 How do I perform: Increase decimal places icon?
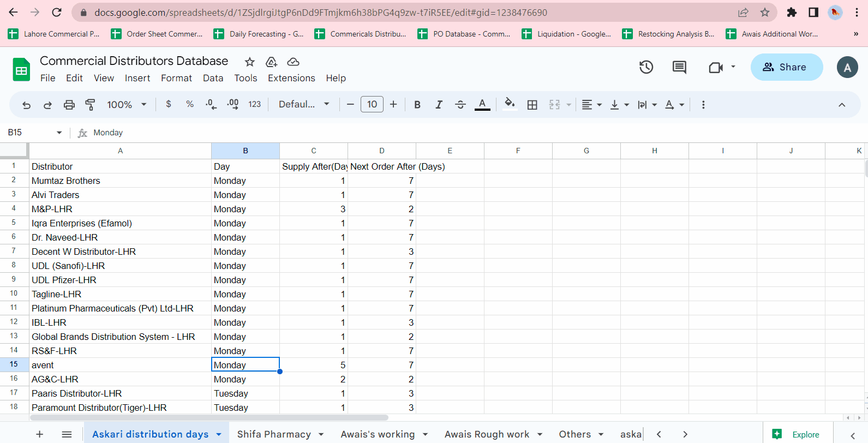click(x=233, y=104)
